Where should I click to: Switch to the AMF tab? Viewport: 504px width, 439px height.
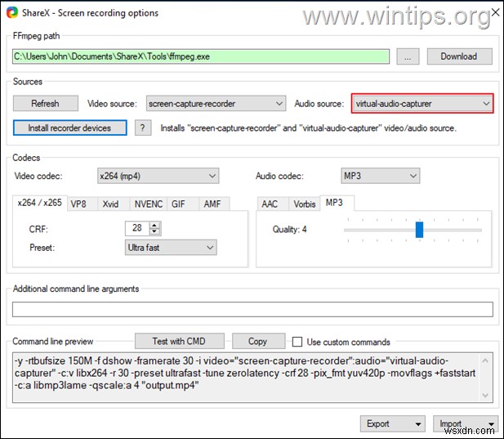point(214,204)
